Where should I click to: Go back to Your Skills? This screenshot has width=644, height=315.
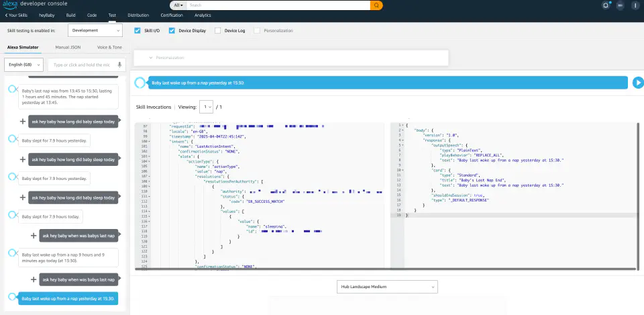16,15
